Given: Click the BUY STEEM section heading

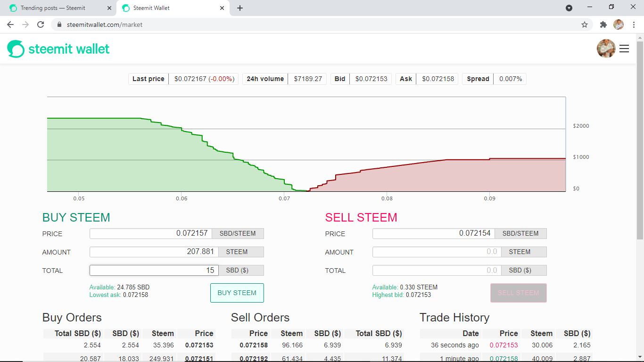Looking at the screenshot, I should click(x=76, y=217).
